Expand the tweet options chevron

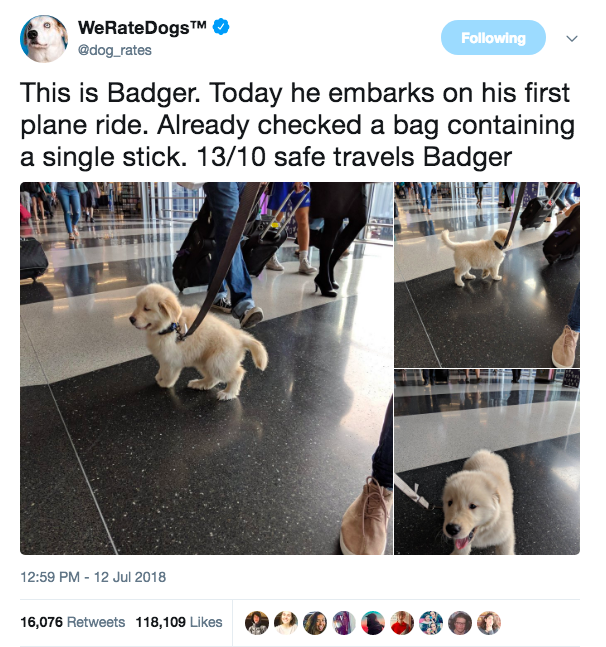(572, 39)
